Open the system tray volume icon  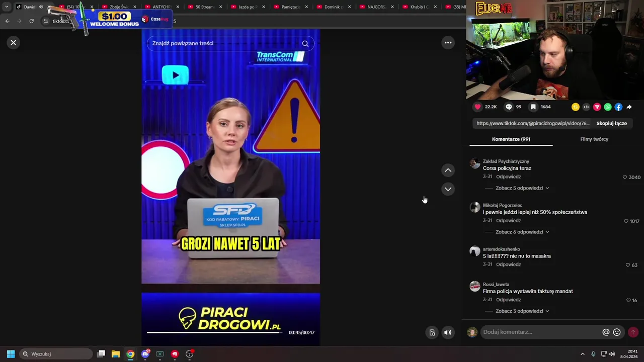(612, 354)
